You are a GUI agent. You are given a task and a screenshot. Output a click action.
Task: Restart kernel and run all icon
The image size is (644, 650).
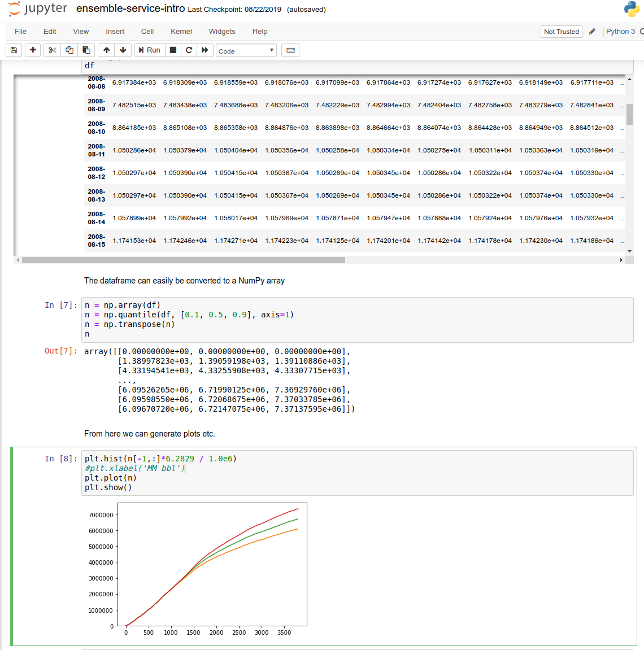coord(205,50)
